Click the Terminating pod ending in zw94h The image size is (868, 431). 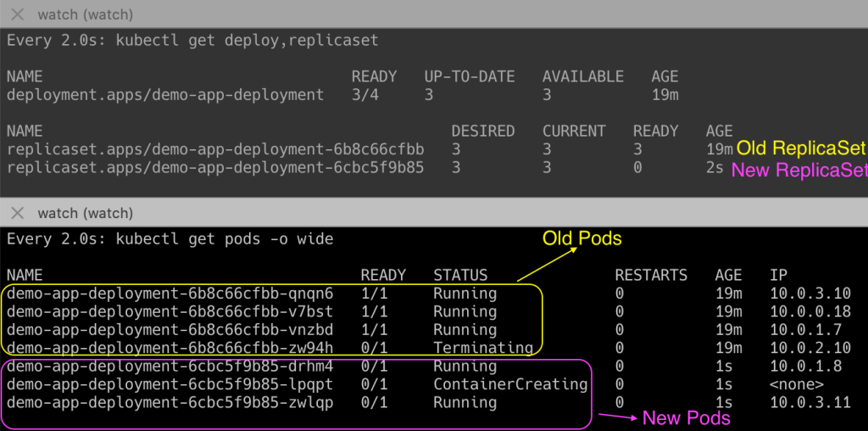(x=170, y=348)
